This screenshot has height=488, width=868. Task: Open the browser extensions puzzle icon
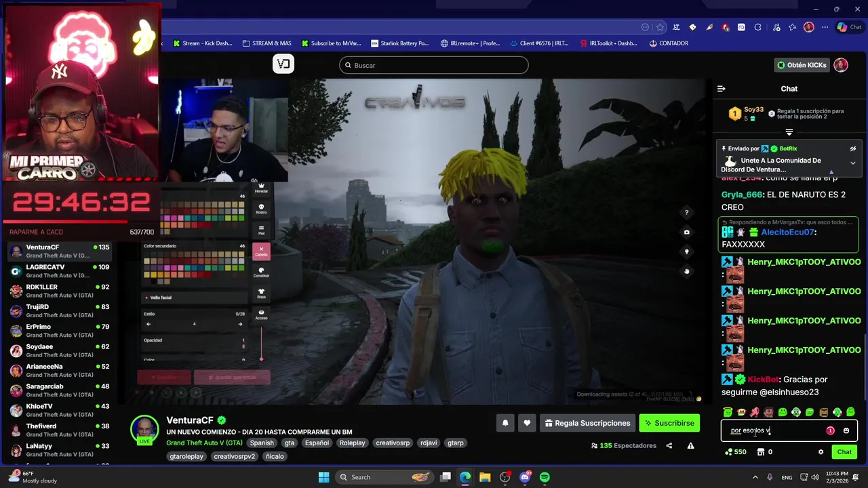click(x=757, y=27)
